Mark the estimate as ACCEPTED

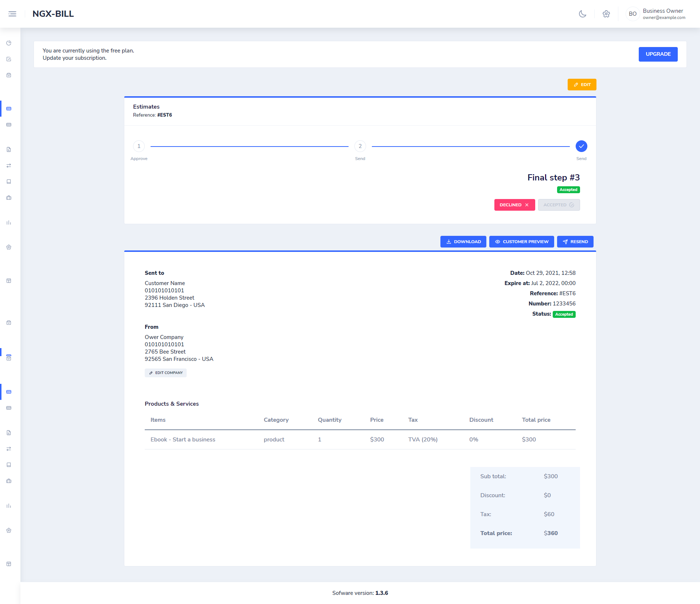point(559,204)
